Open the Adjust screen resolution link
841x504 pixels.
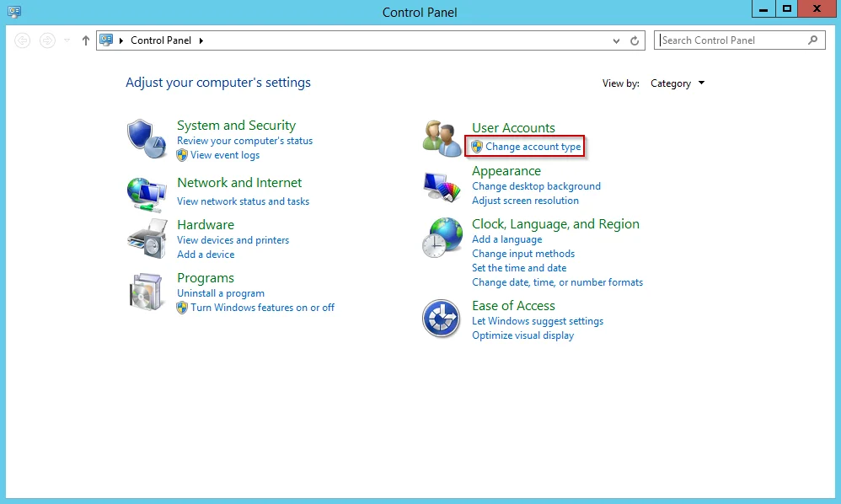pos(525,201)
